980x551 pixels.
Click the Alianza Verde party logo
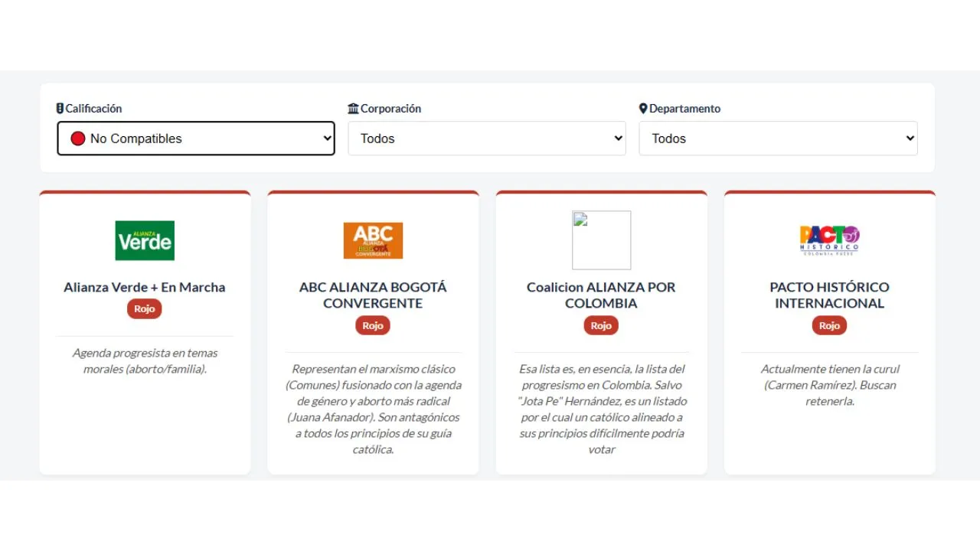[x=145, y=240]
